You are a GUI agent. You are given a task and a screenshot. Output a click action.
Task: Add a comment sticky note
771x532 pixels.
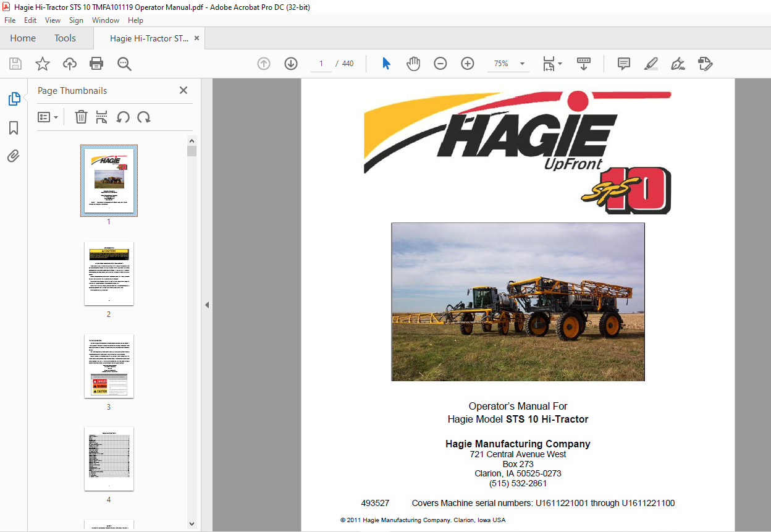coord(624,64)
